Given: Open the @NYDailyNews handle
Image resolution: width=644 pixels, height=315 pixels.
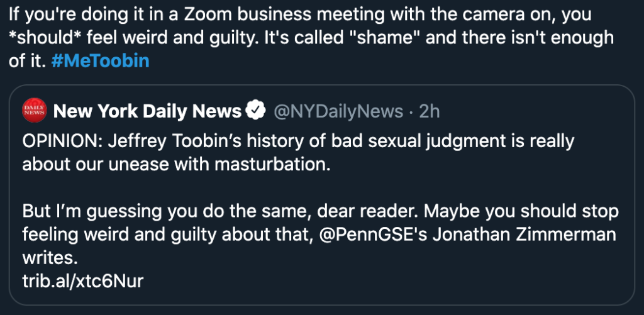Looking at the screenshot, I should (x=338, y=111).
